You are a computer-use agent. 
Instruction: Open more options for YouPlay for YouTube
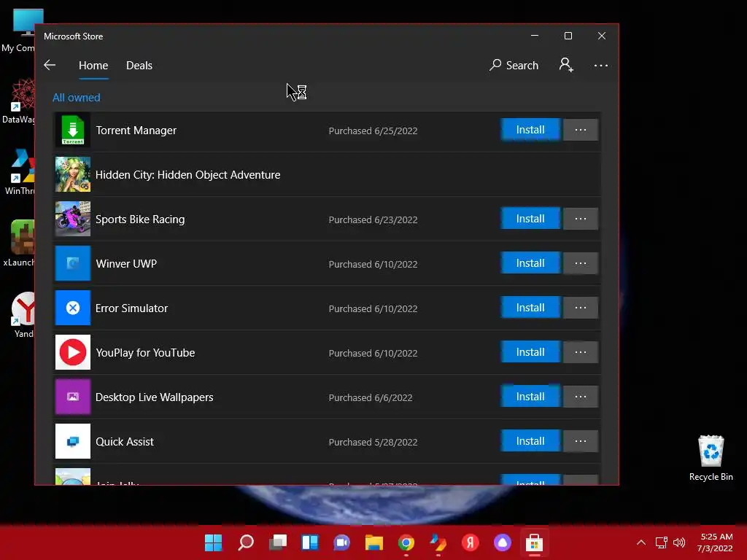click(x=580, y=352)
